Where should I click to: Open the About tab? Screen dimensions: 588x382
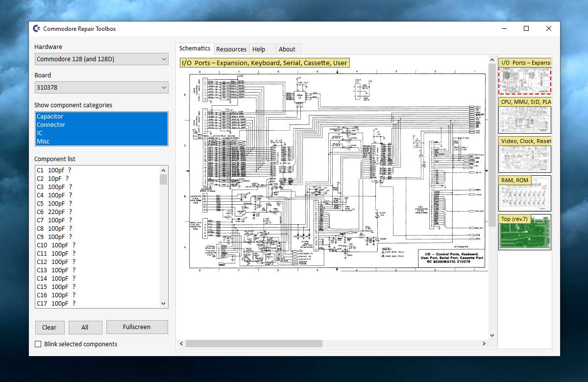click(287, 49)
